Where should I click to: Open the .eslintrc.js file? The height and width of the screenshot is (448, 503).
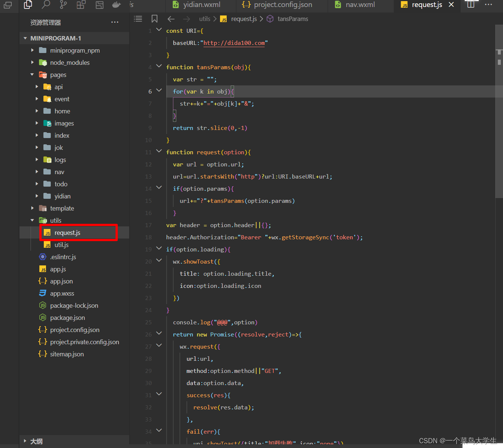tap(74, 257)
